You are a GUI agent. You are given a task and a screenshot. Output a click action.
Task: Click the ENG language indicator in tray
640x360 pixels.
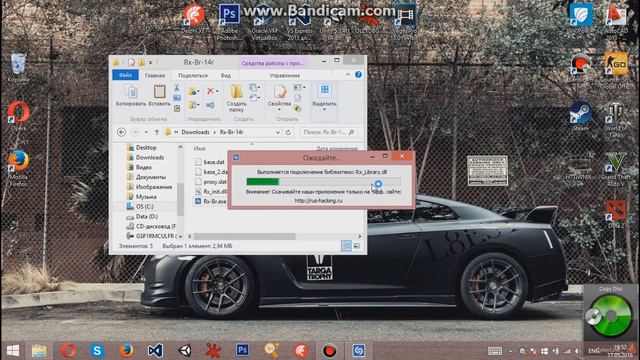pos(594,351)
